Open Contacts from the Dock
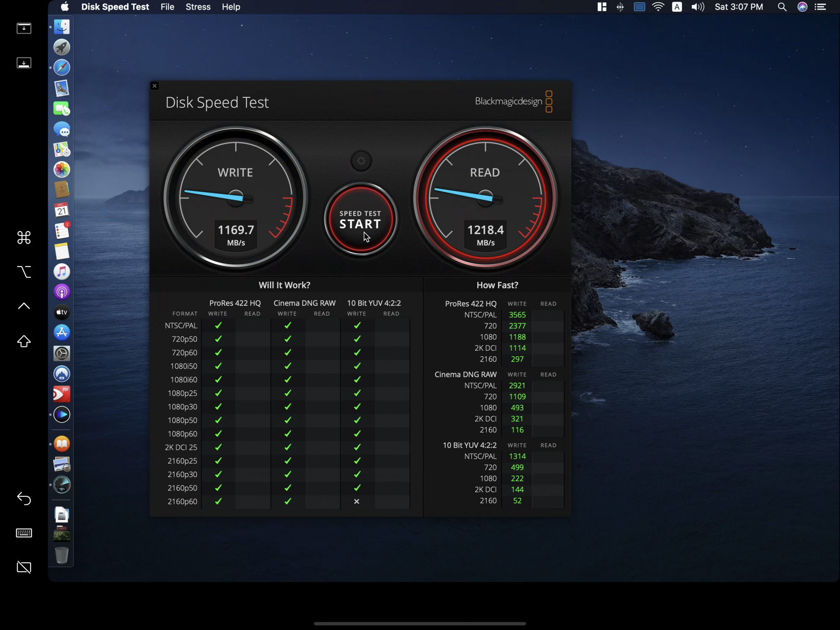This screenshot has height=630, width=840. coord(62,190)
